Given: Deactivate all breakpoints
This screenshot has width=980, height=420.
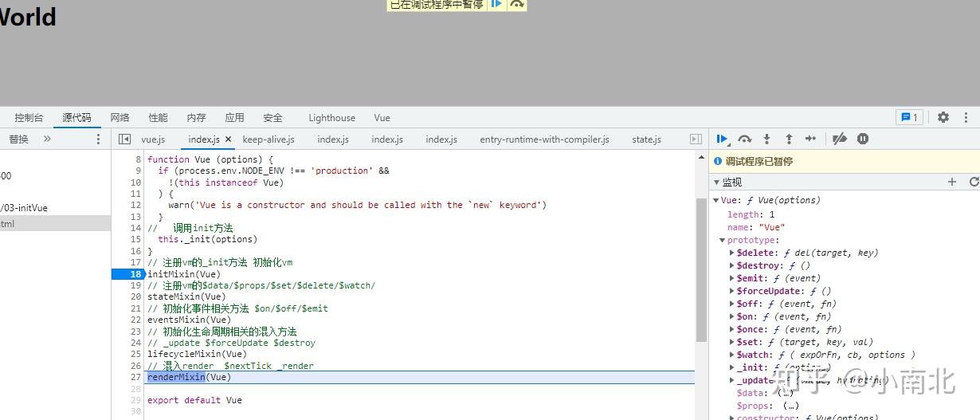Looking at the screenshot, I should [839, 139].
